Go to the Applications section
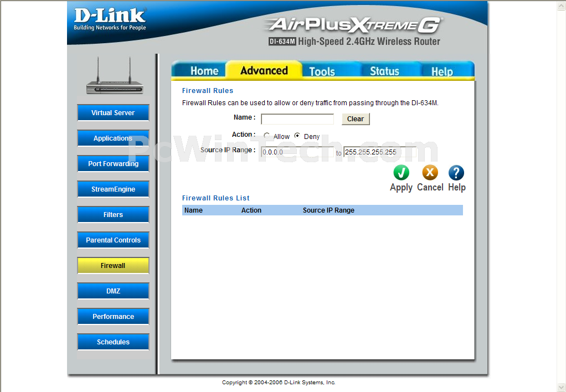Screen dimensions: 566x392 (x=113, y=138)
